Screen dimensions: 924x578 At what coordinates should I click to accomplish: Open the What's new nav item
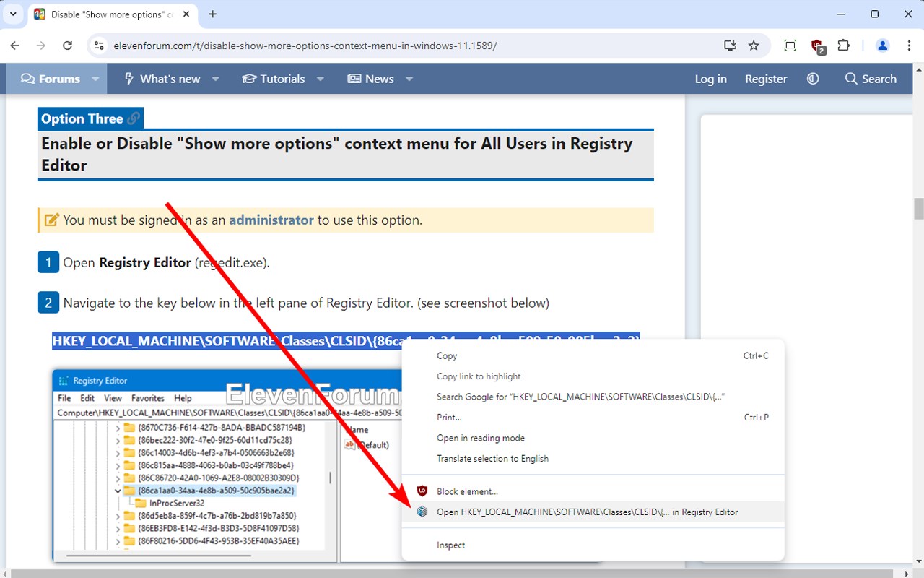coord(162,79)
